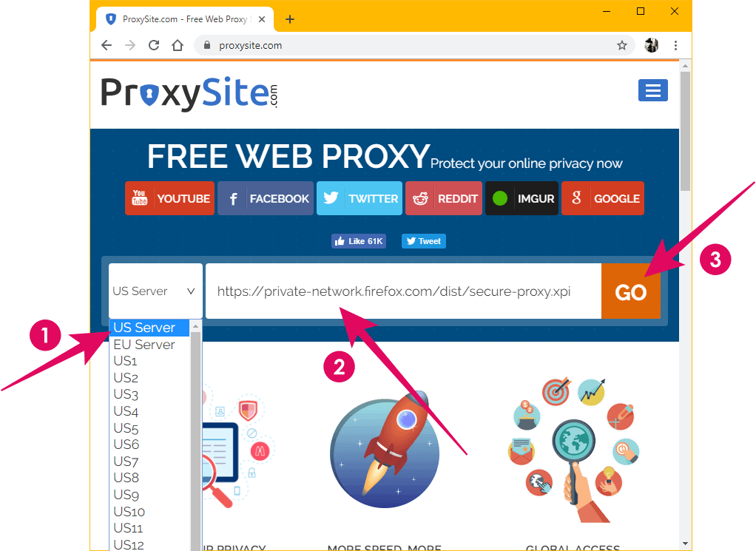Click the Google quick link button
The height and width of the screenshot is (551, 756).
[603, 198]
